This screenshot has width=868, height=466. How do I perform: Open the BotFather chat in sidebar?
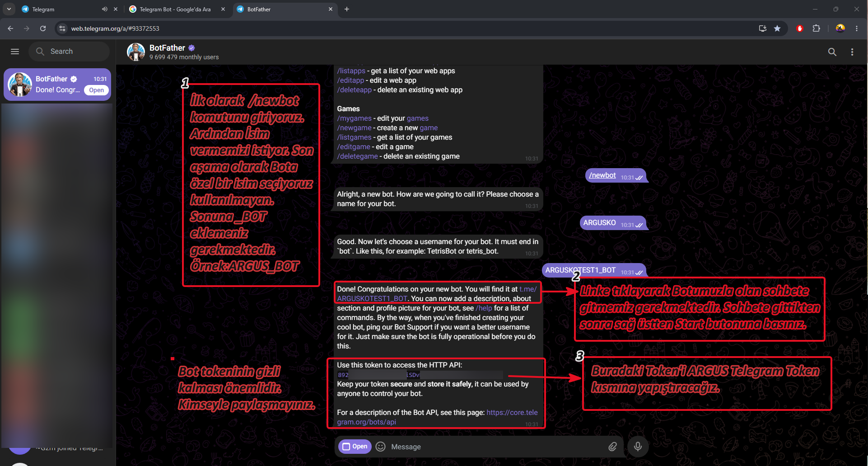tap(57, 85)
